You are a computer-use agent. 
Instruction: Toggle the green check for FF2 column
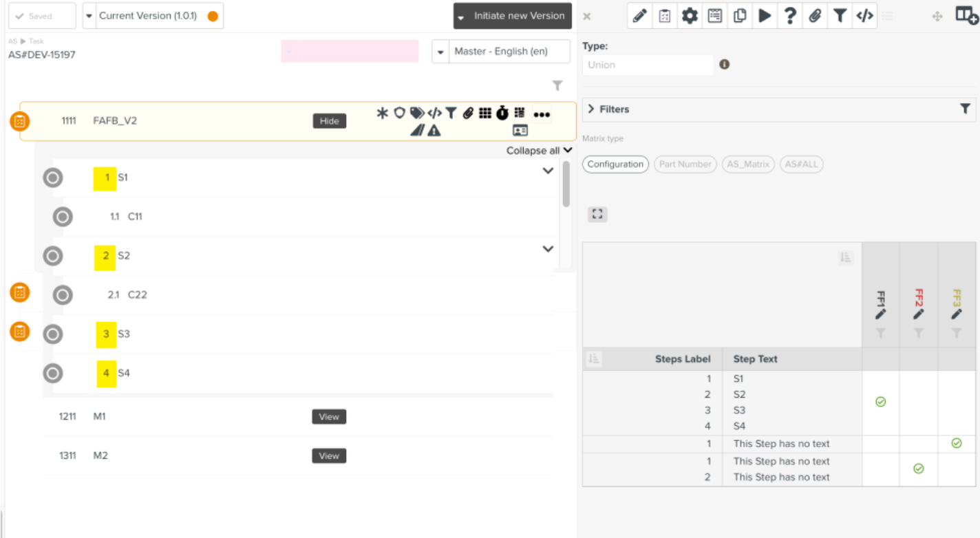(918, 469)
